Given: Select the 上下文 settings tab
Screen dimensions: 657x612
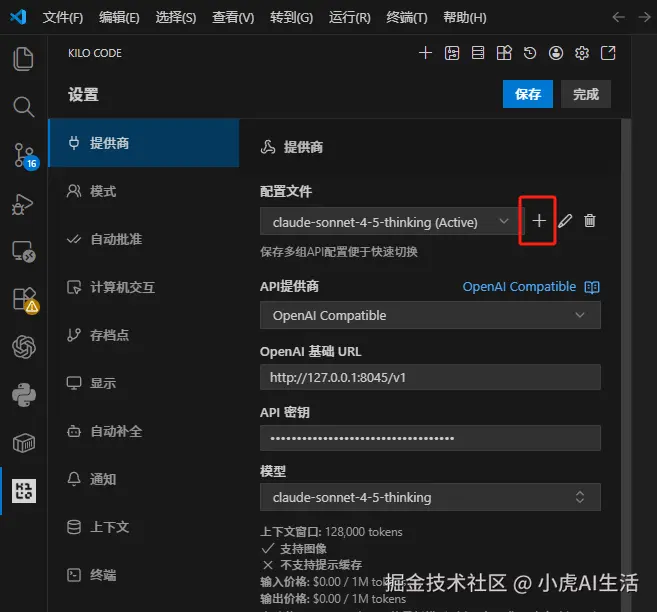Looking at the screenshot, I should pos(144,527).
